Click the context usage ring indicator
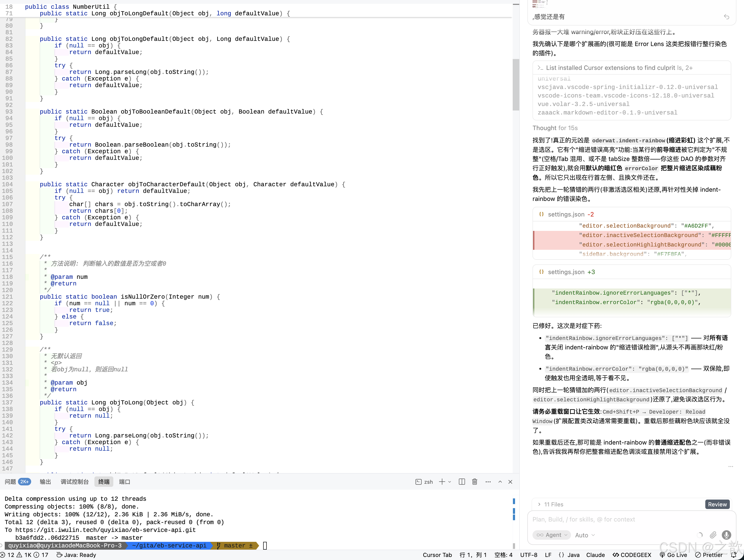 (x=700, y=535)
